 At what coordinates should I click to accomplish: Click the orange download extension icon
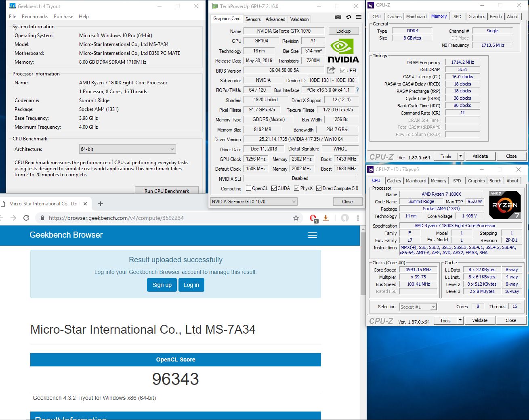pyautogui.click(x=326, y=218)
